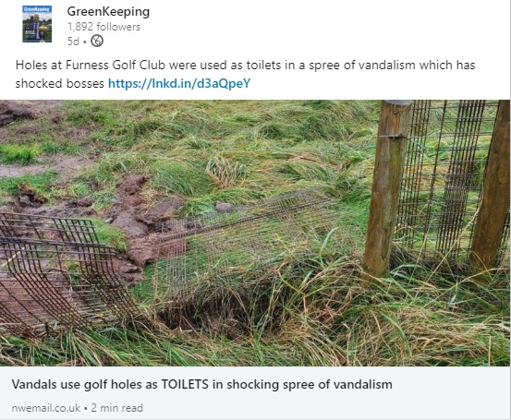Image resolution: width=511 pixels, height=420 pixels.
Task: Click the GreenKeeping page name
Action: [x=108, y=11]
